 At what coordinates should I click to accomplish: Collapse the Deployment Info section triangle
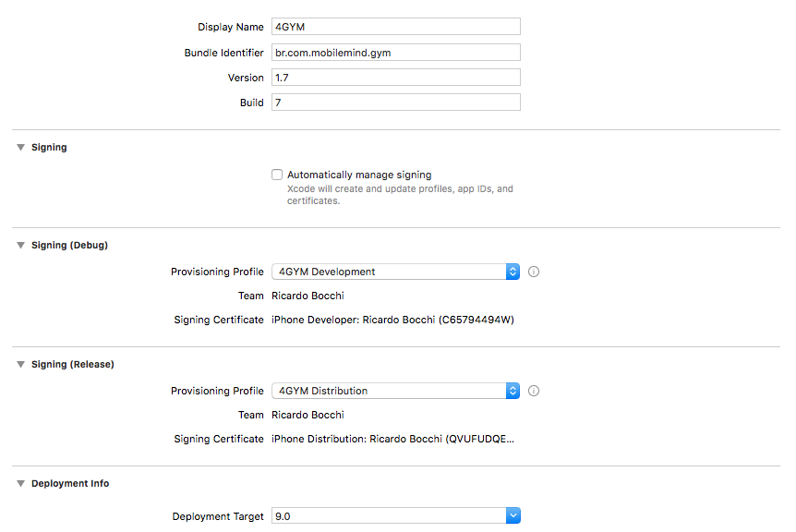pos(20,483)
